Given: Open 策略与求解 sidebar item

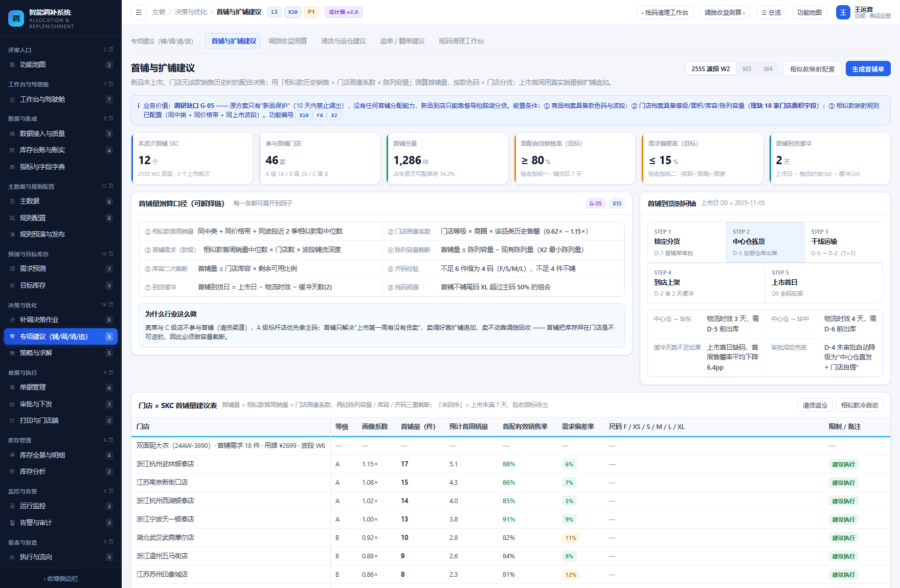Looking at the screenshot, I should [x=61, y=353].
